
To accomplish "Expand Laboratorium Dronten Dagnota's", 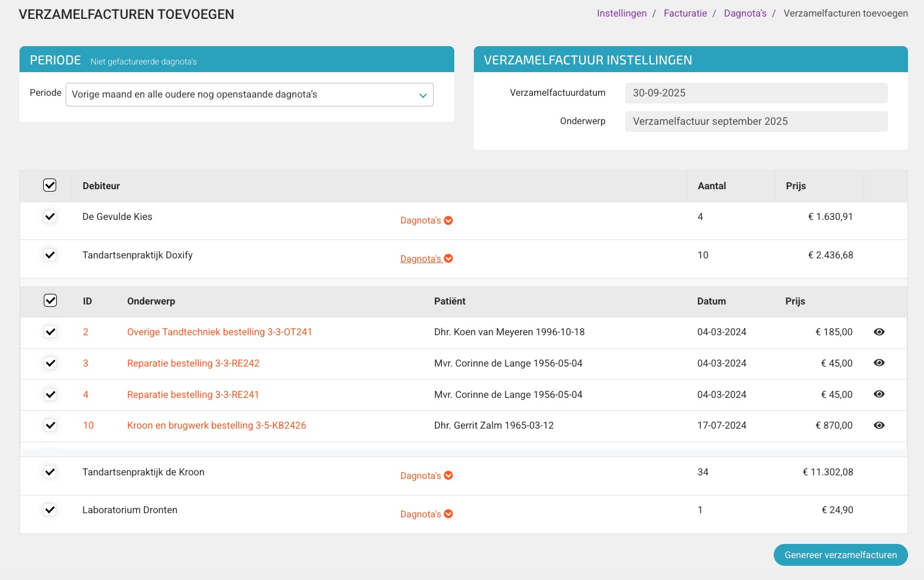I will pos(421,514).
